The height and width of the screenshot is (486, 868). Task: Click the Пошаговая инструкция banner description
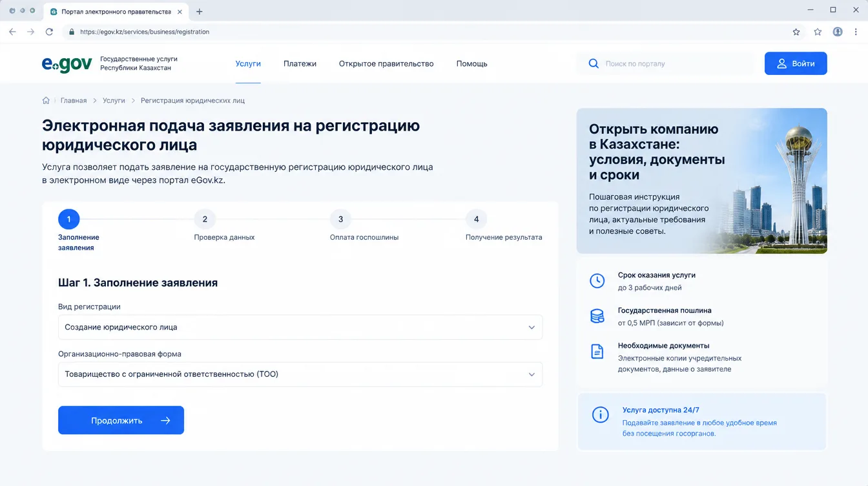(x=649, y=214)
